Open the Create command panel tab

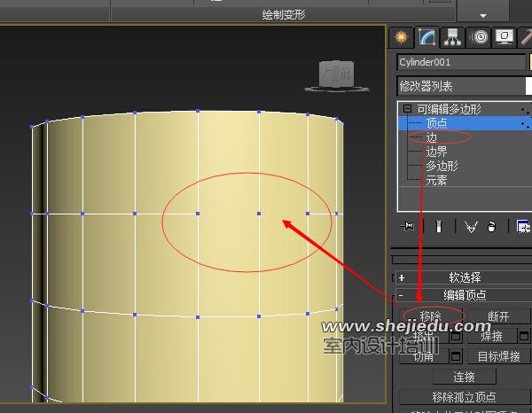(x=402, y=37)
